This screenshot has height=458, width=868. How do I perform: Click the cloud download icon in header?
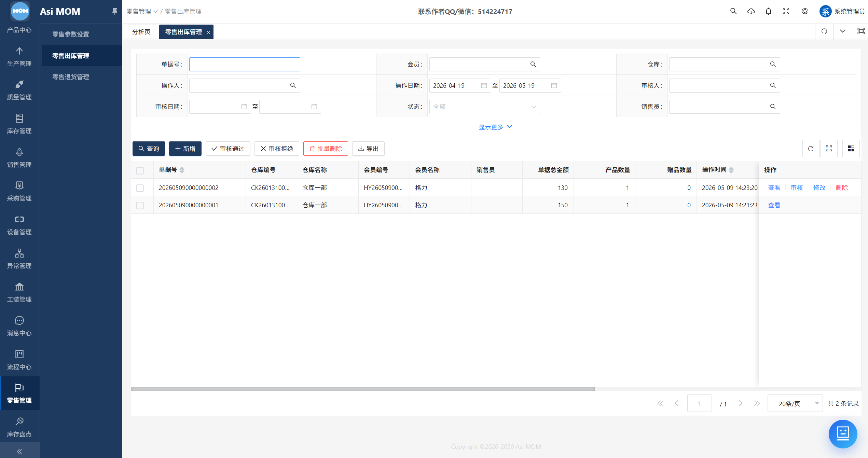click(751, 11)
